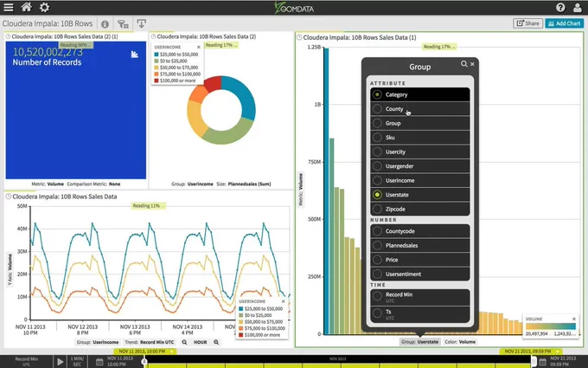Viewport: 588px width, 368px height.
Task: Open Y Axis: Volume selector on line chart
Action: [10, 269]
